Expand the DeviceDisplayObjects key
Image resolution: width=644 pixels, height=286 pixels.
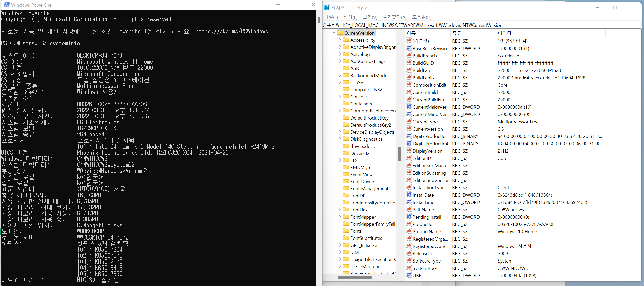pos(340,132)
